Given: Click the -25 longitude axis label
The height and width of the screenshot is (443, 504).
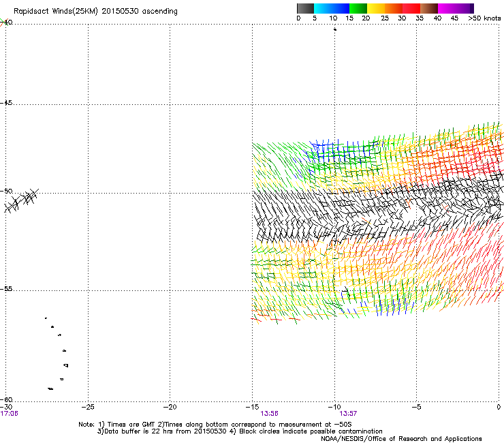Looking at the screenshot, I should [x=88, y=407].
